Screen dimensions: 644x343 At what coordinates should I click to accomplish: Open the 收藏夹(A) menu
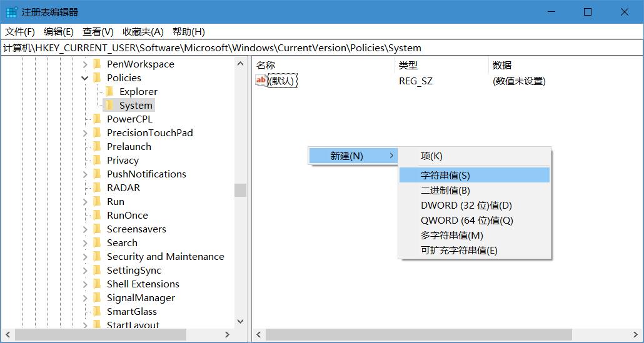pos(143,32)
